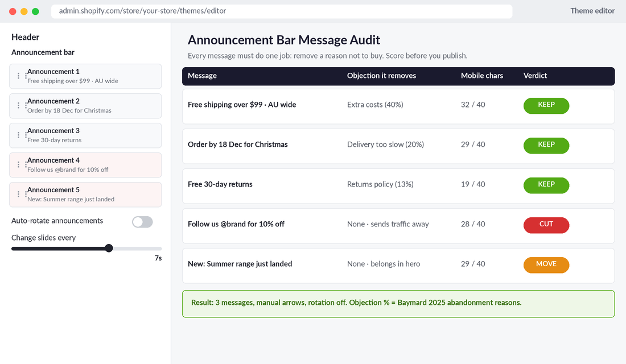Click the Theme editor label
The height and width of the screenshot is (364, 626).
592,11
